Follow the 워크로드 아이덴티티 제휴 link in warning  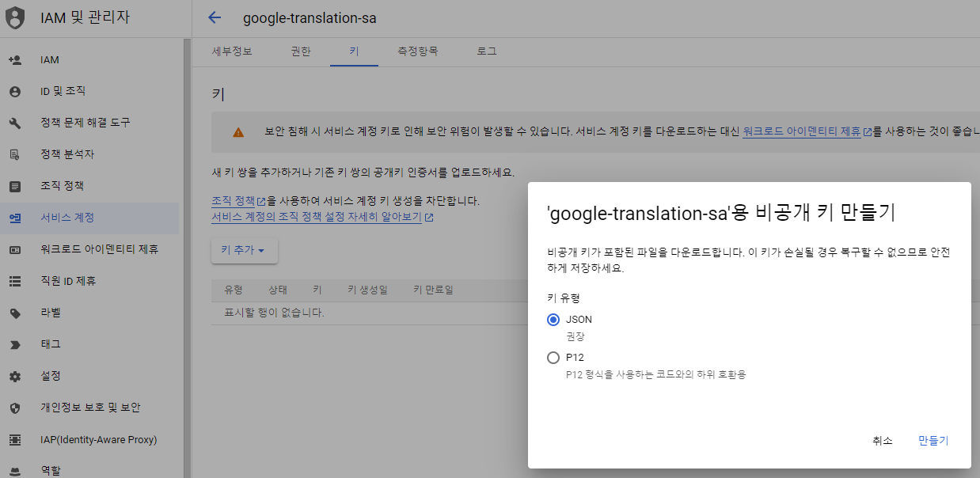click(x=802, y=132)
